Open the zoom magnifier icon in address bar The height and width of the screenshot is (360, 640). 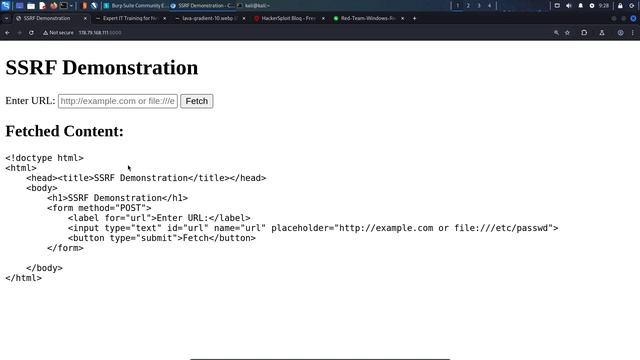[556, 33]
